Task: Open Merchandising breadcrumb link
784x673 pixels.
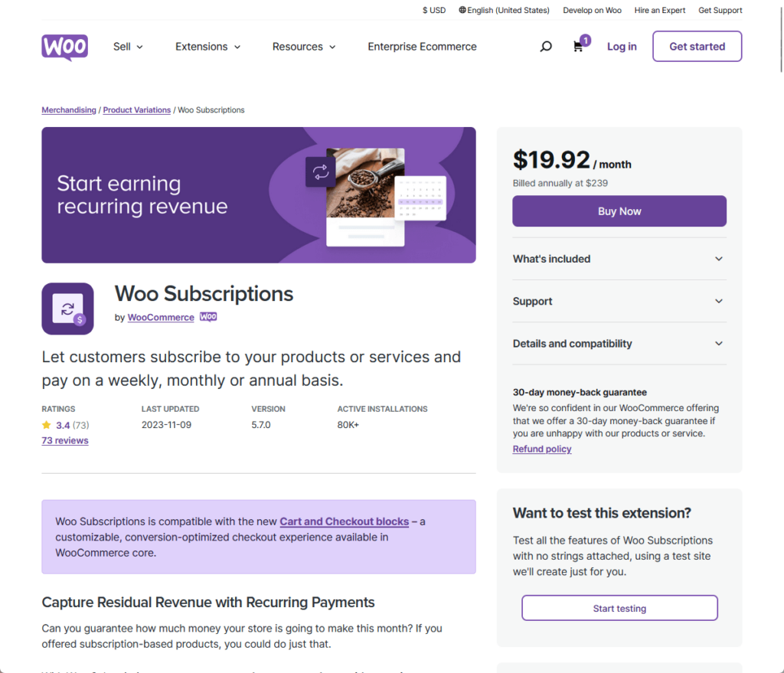Action: point(68,110)
